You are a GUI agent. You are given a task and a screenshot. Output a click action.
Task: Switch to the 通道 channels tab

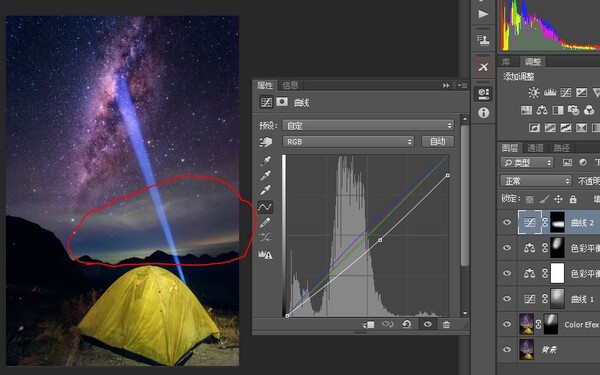click(x=535, y=148)
